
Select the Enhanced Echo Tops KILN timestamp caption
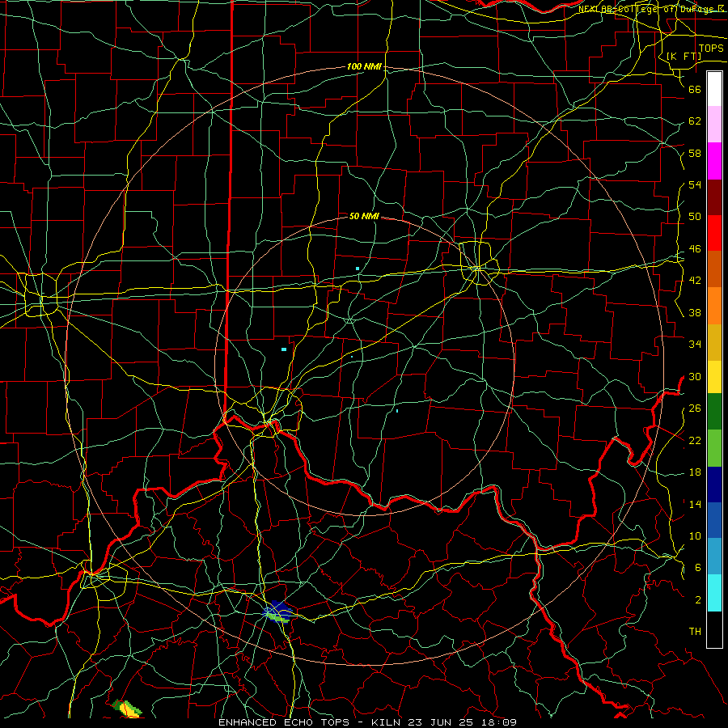tap(367, 722)
